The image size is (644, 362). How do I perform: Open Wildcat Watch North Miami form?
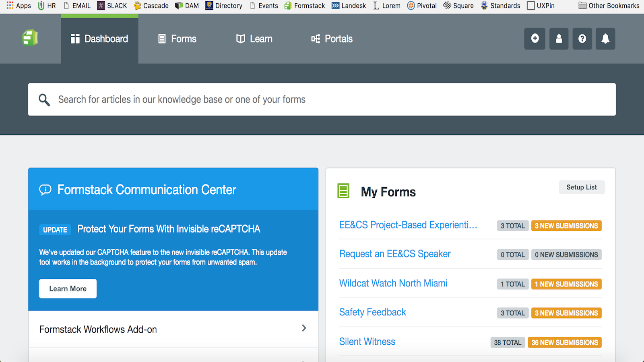point(393,283)
